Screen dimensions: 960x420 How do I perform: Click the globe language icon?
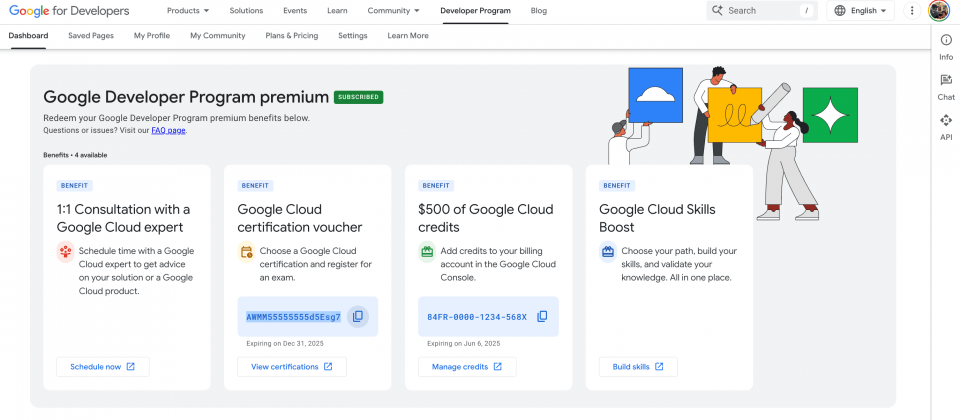click(840, 10)
